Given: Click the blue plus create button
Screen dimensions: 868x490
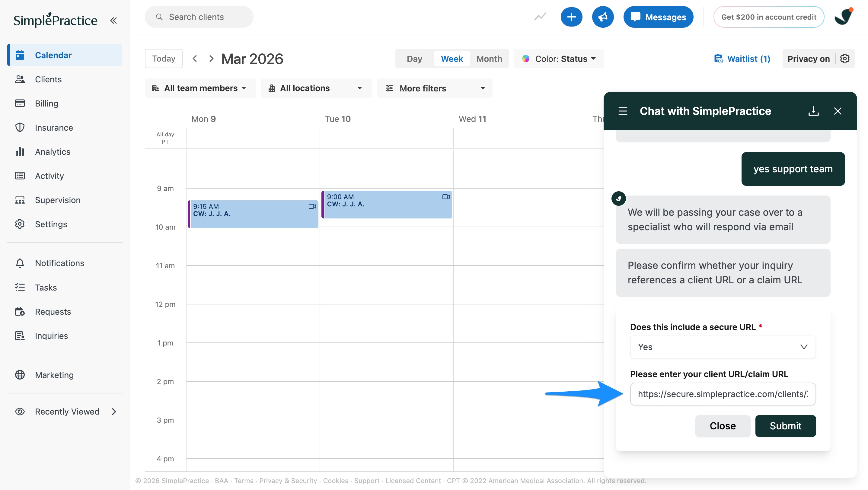Looking at the screenshot, I should click(571, 17).
